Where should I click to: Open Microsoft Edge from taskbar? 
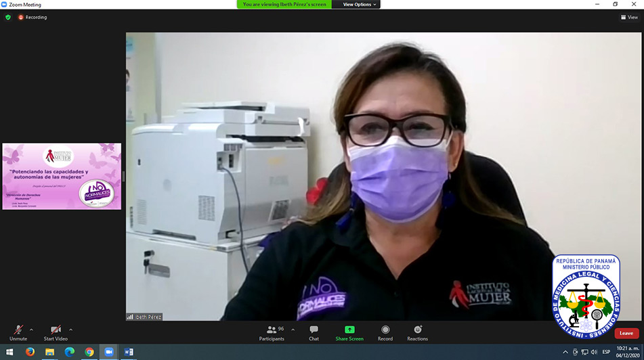coord(69,352)
